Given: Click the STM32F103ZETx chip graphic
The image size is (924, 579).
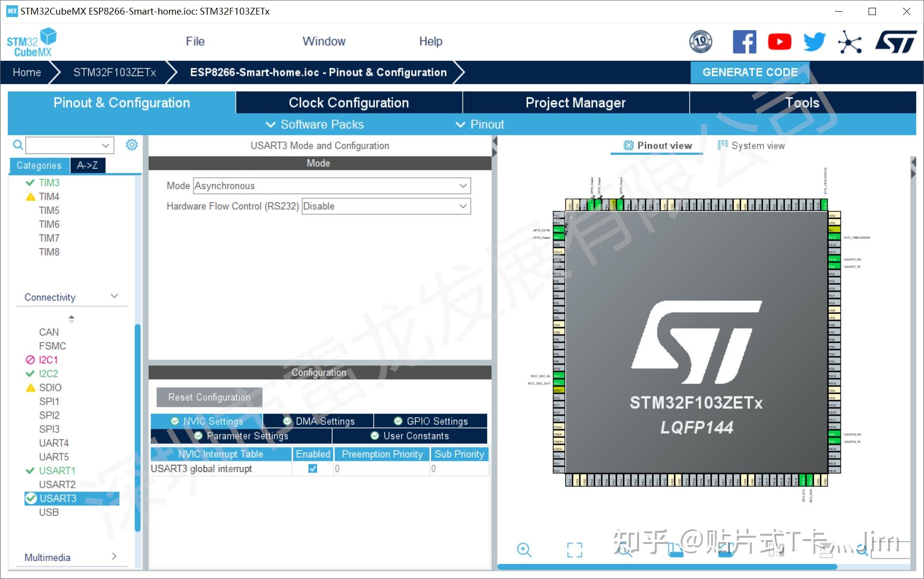Looking at the screenshot, I should click(697, 342).
